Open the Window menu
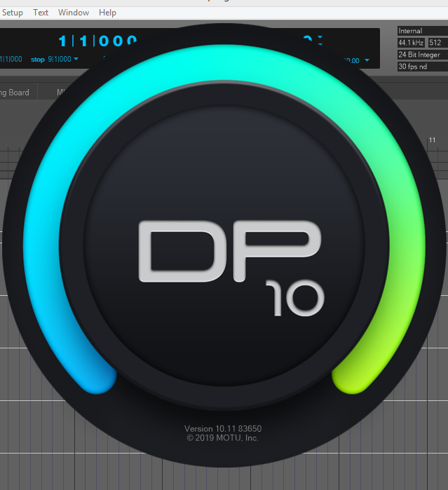 point(74,13)
